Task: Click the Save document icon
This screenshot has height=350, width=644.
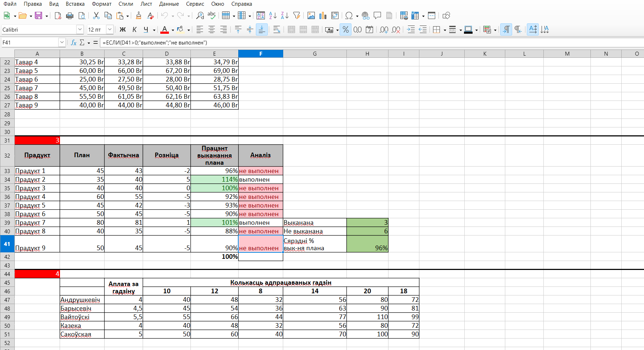Action: 38,15
